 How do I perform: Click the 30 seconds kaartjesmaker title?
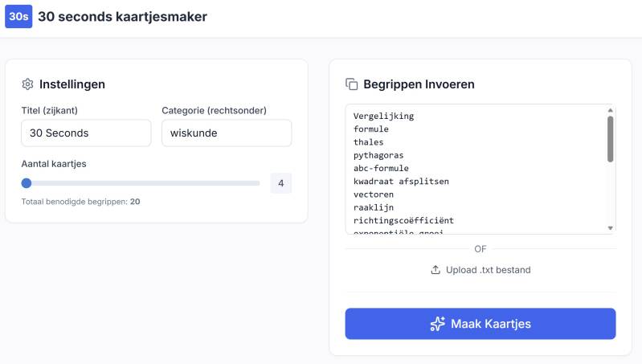[x=122, y=17]
